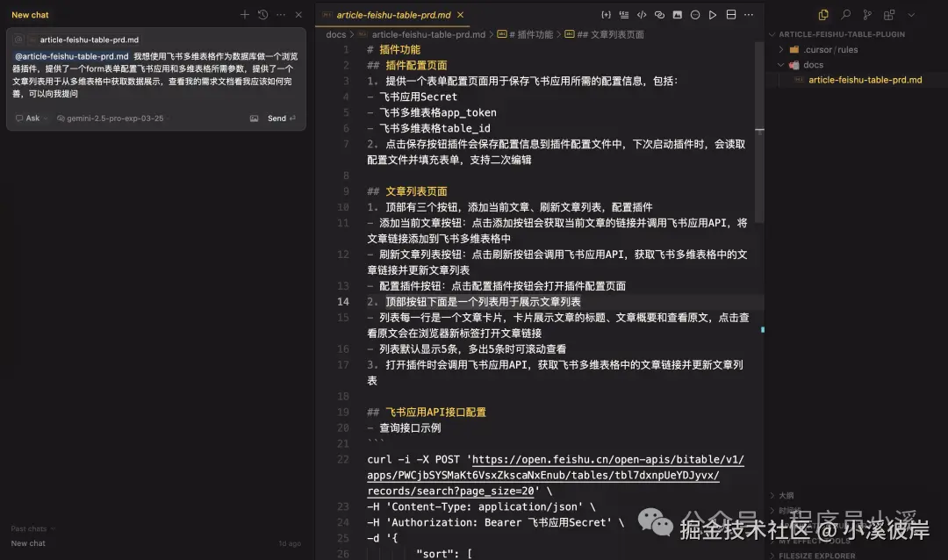The image size is (948, 560).
Task: Click the '## 文章列表页面' heading on line 9
Action: click(407, 191)
